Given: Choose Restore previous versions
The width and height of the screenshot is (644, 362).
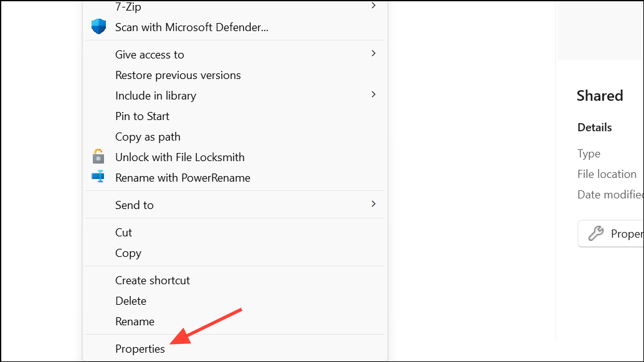Looking at the screenshot, I should pyautogui.click(x=178, y=75).
